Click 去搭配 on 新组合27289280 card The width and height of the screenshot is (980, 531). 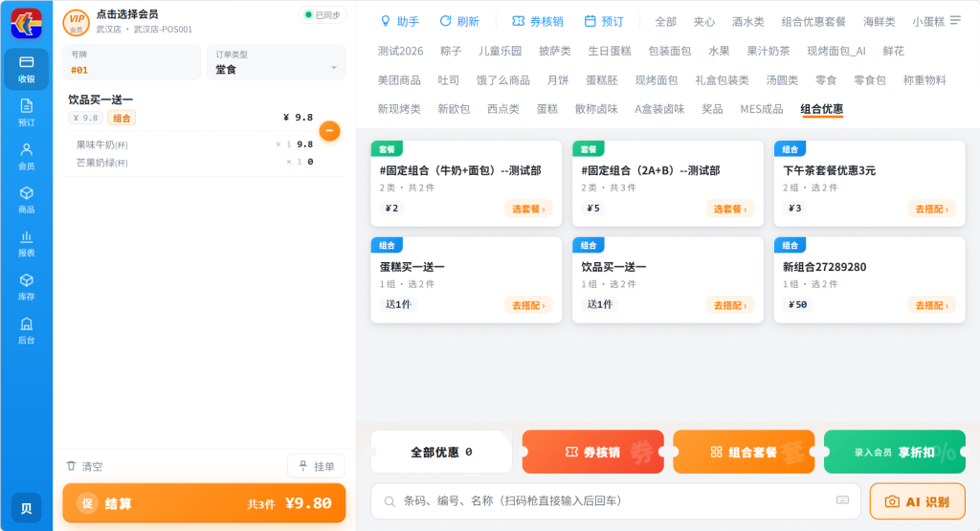pos(932,305)
